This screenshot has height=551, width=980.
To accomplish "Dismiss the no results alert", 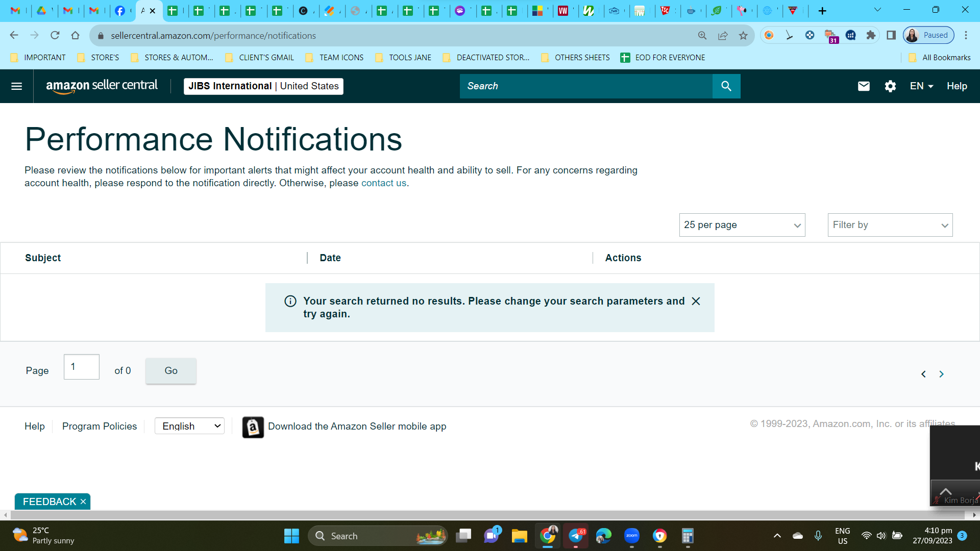I will (696, 301).
